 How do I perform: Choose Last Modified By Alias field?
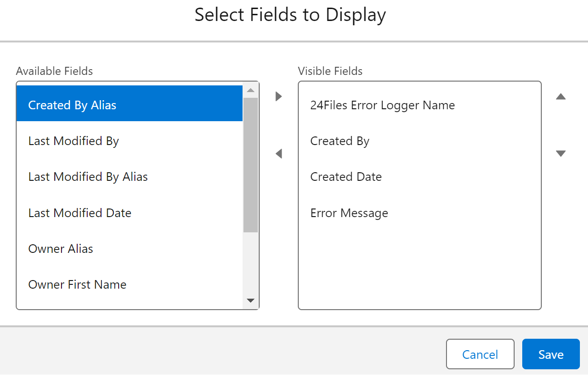point(129,177)
